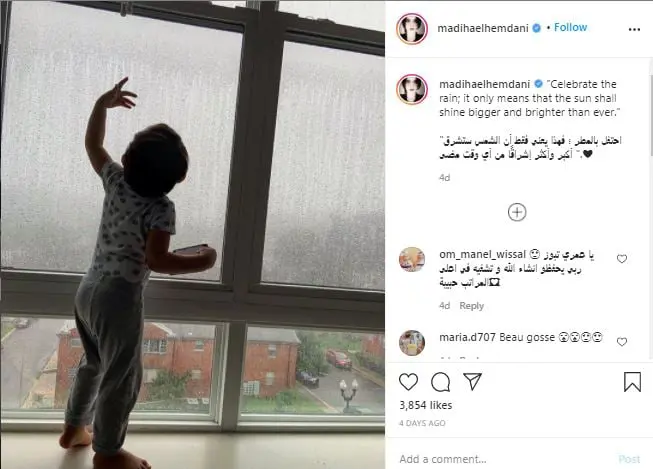The width and height of the screenshot is (653, 469).
Task: Open madihaelhemdani profile from header username
Action: pos(483,28)
